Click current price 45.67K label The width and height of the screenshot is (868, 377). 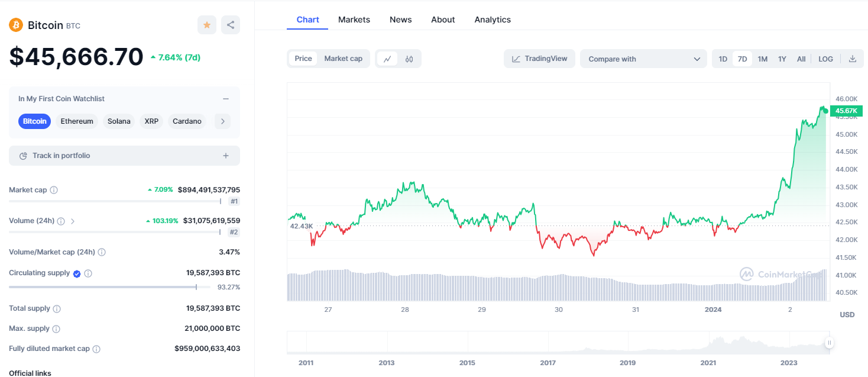pos(846,111)
